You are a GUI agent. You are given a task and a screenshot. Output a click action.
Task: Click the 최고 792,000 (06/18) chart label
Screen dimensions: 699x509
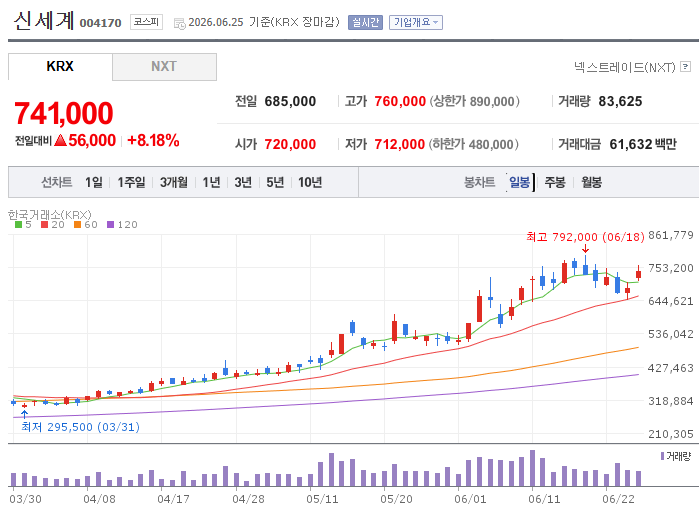[x=585, y=237]
